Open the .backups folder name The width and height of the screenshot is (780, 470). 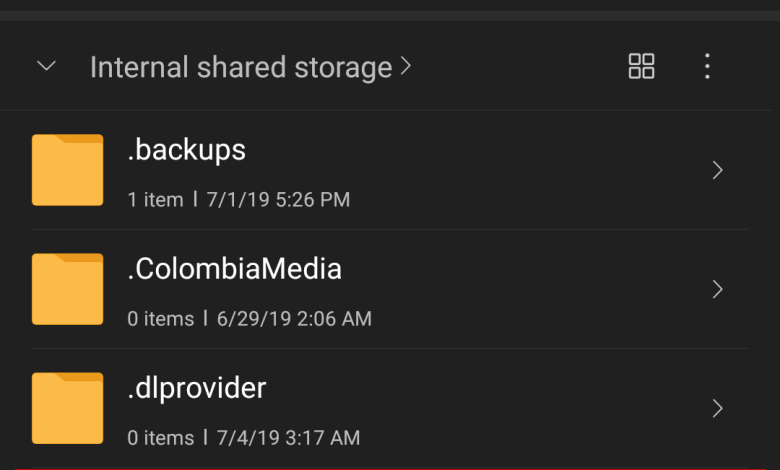187,150
